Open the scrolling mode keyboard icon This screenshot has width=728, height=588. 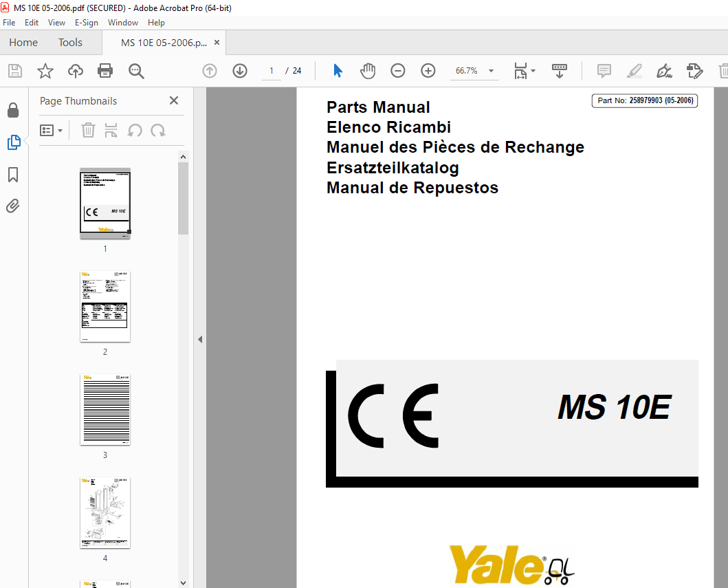(x=560, y=71)
